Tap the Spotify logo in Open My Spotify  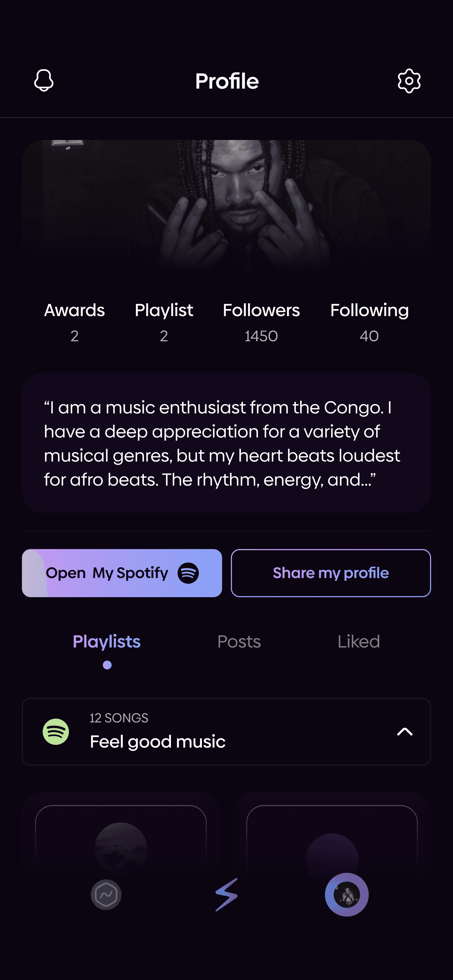(x=188, y=573)
